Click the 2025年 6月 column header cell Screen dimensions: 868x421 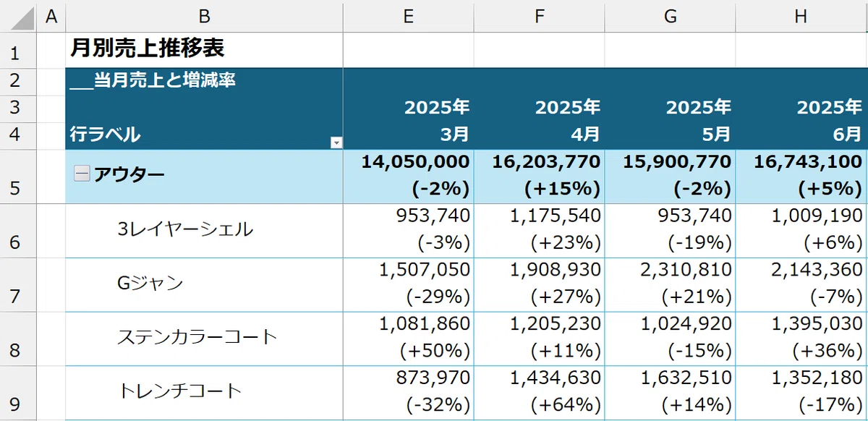tap(801, 122)
